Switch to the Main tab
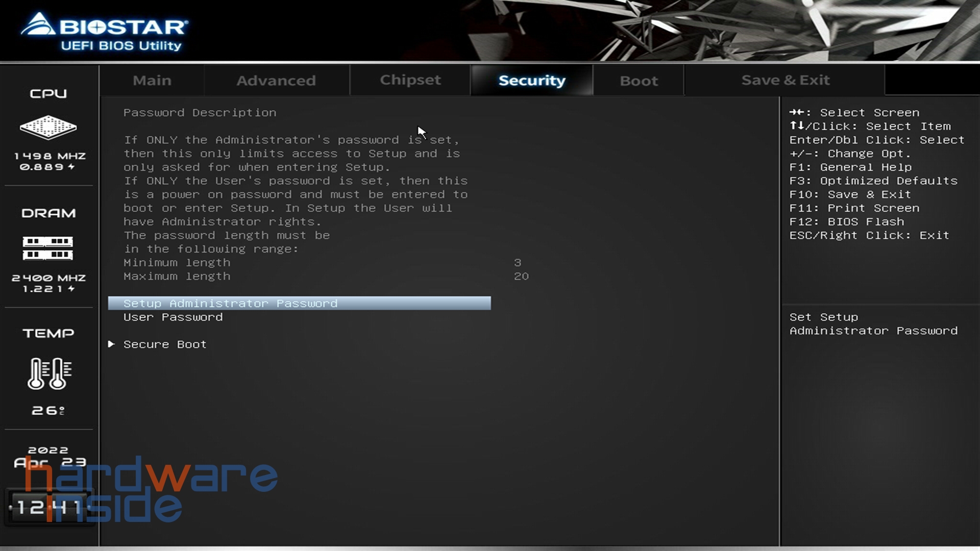980x551 pixels. pyautogui.click(x=152, y=81)
